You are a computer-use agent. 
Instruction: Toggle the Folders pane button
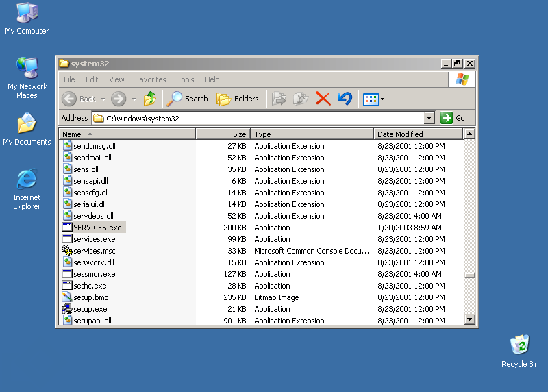click(238, 99)
